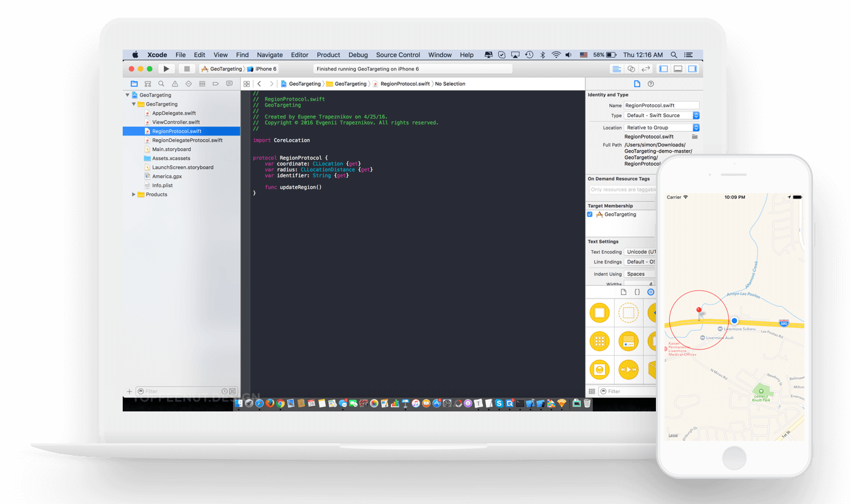The image size is (851, 504).
Task: Open the Find navigator magnifier icon
Action: pyautogui.click(x=161, y=84)
